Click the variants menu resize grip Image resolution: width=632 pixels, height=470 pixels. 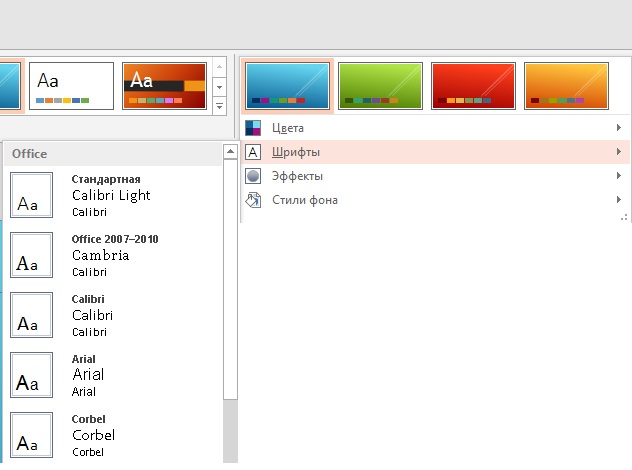click(624, 218)
